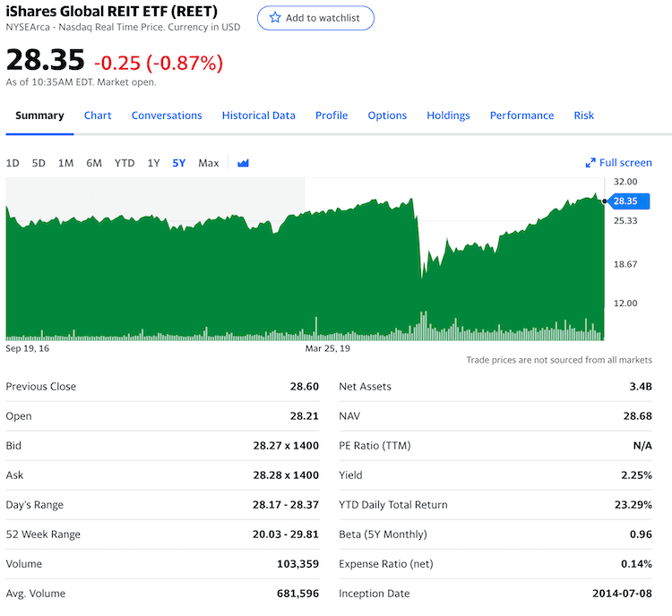672x616 pixels.
Task: Click the Inception Date value 2014-07-08
Action: click(623, 594)
